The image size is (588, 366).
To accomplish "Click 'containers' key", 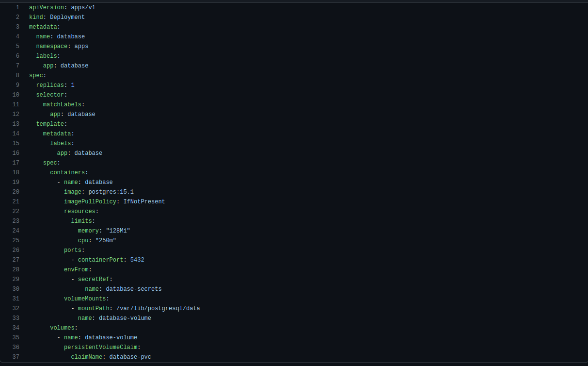I will point(67,172).
